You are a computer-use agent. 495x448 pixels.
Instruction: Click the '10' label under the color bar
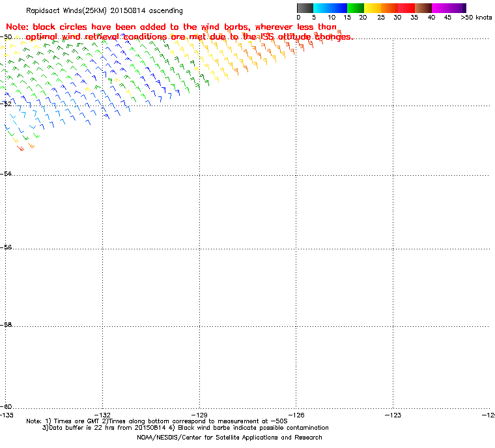332,18
